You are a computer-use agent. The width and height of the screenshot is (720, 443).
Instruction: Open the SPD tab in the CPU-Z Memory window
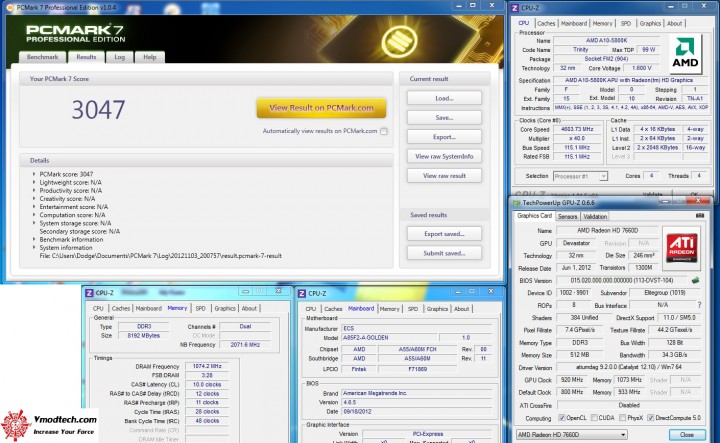click(201, 308)
